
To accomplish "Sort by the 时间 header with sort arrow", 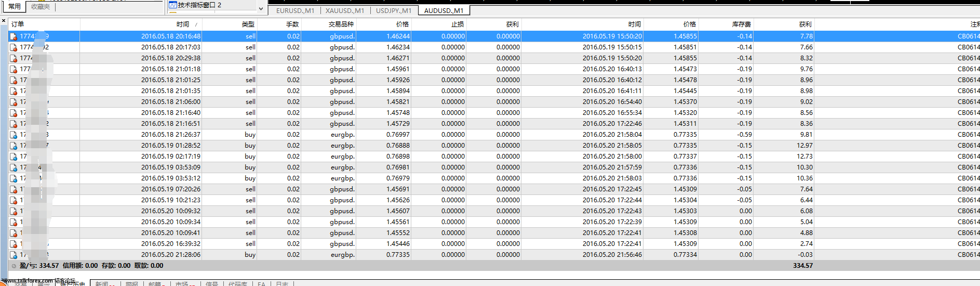I will [141, 24].
